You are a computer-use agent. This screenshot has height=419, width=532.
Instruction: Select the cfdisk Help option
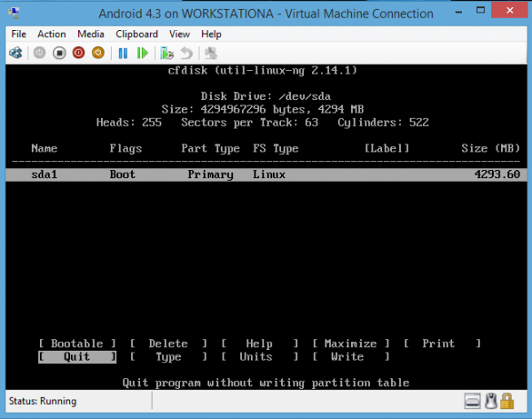click(260, 344)
